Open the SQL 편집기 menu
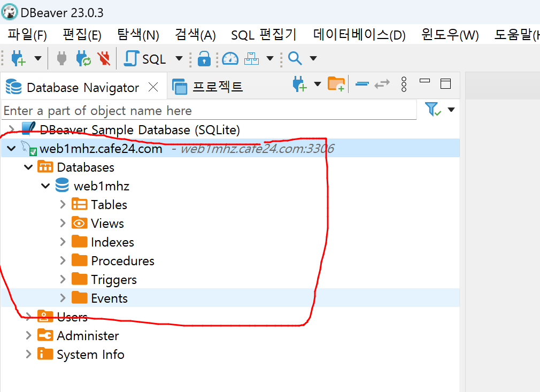 pyautogui.click(x=264, y=35)
